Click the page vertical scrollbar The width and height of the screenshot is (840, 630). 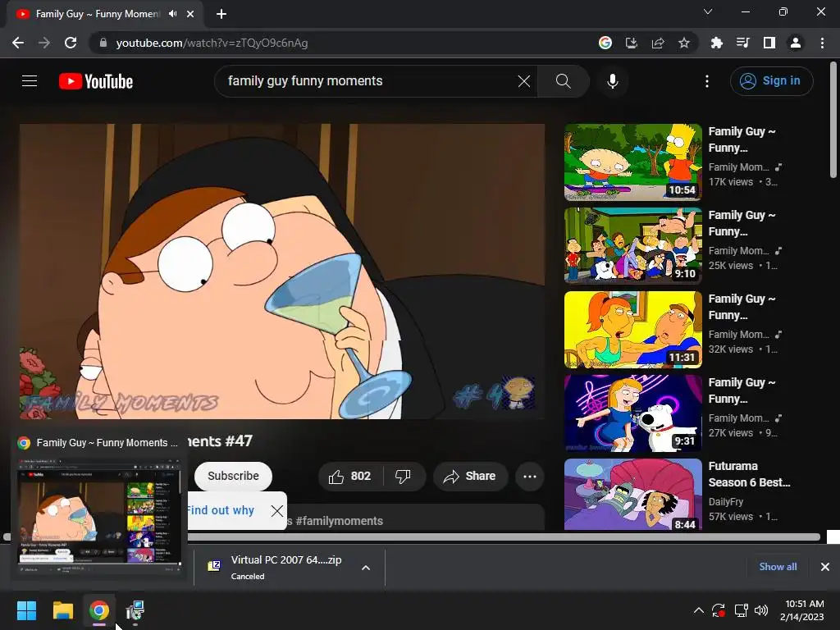833,120
